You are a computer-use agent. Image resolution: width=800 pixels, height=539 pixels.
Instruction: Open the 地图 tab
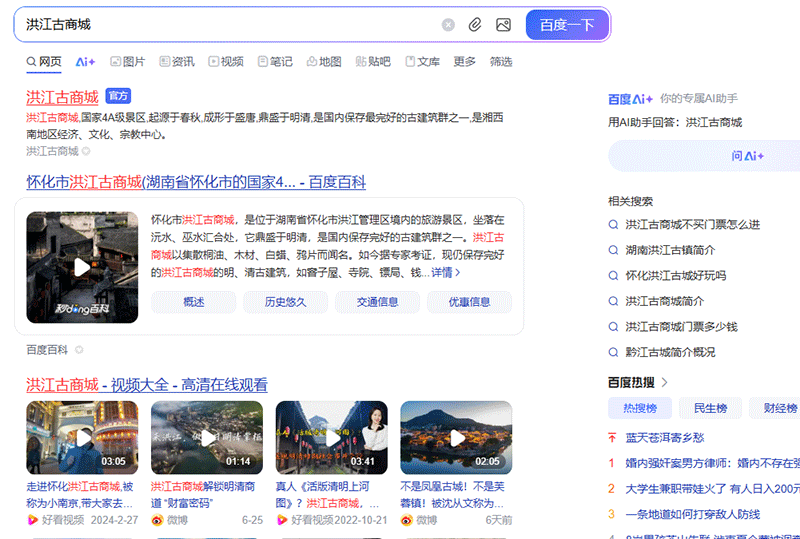[323, 62]
